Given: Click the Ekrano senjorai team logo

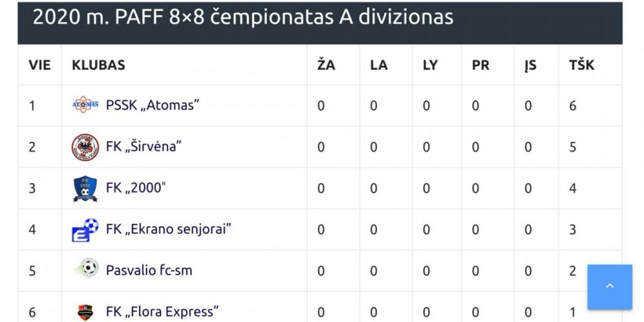Looking at the screenshot, I should click(x=85, y=230).
